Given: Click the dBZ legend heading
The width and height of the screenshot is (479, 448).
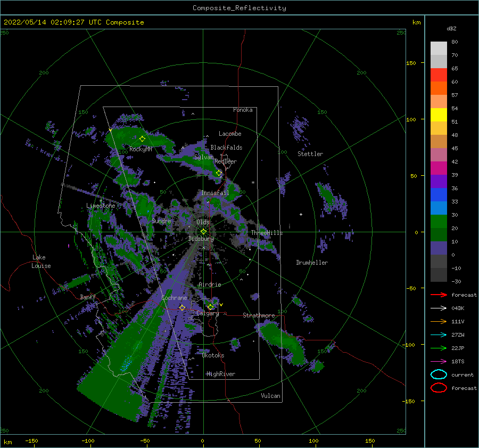Looking at the screenshot, I should [x=451, y=28].
